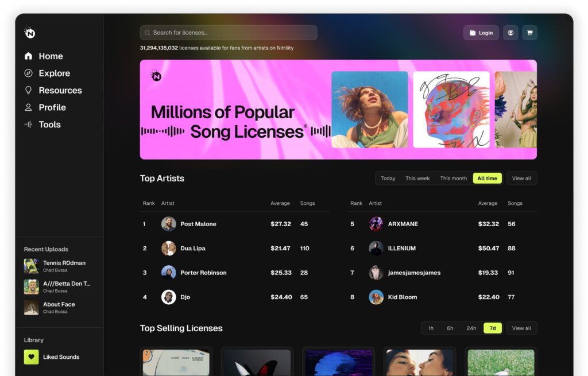Click Dua Lipa's avatar
The image size is (588, 376).
(168, 248)
